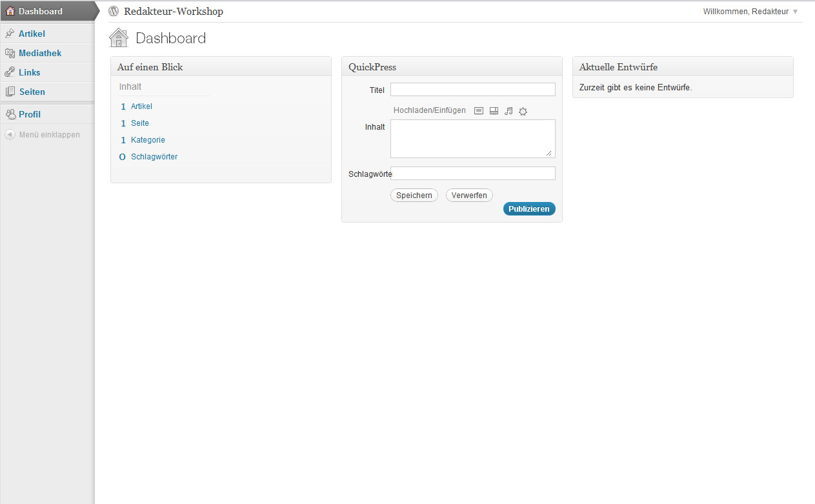This screenshot has width=815, height=504.
Task: Open the Kategorie count link
Action: 148,140
